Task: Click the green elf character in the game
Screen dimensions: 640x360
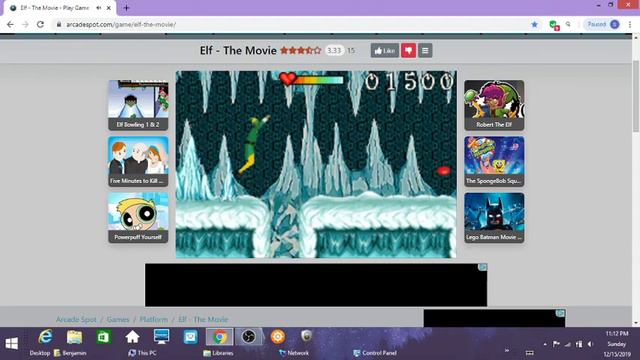Action: point(253,144)
